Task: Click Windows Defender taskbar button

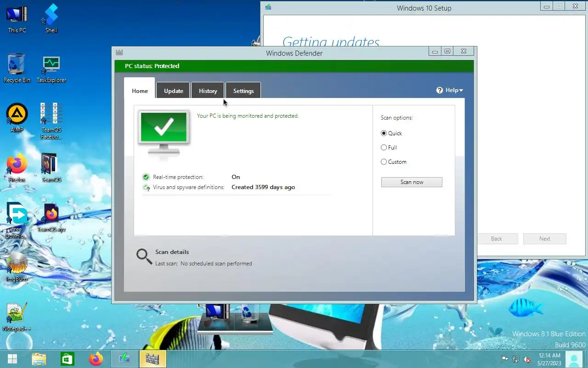Action: coord(153,359)
